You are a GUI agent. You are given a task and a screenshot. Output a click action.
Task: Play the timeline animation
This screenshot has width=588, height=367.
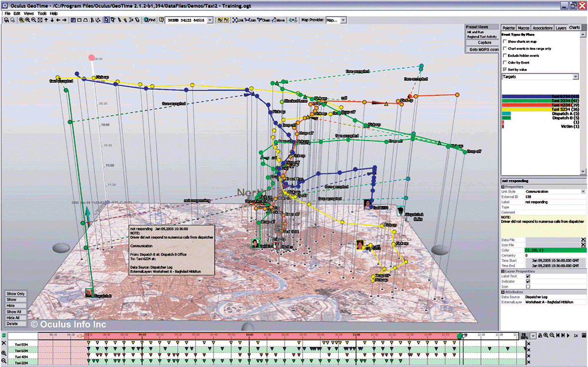point(568,335)
